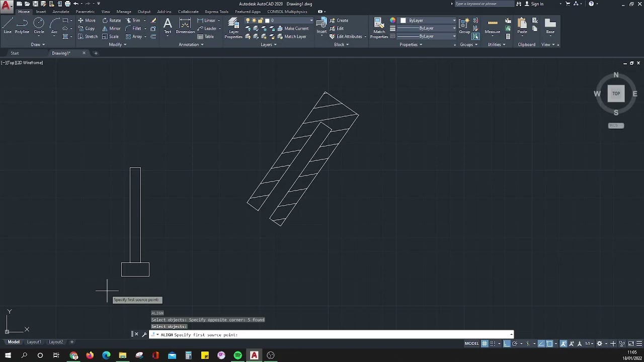Click Match Layer button
Viewport: 644px width, 362px height.
pyautogui.click(x=291, y=37)
